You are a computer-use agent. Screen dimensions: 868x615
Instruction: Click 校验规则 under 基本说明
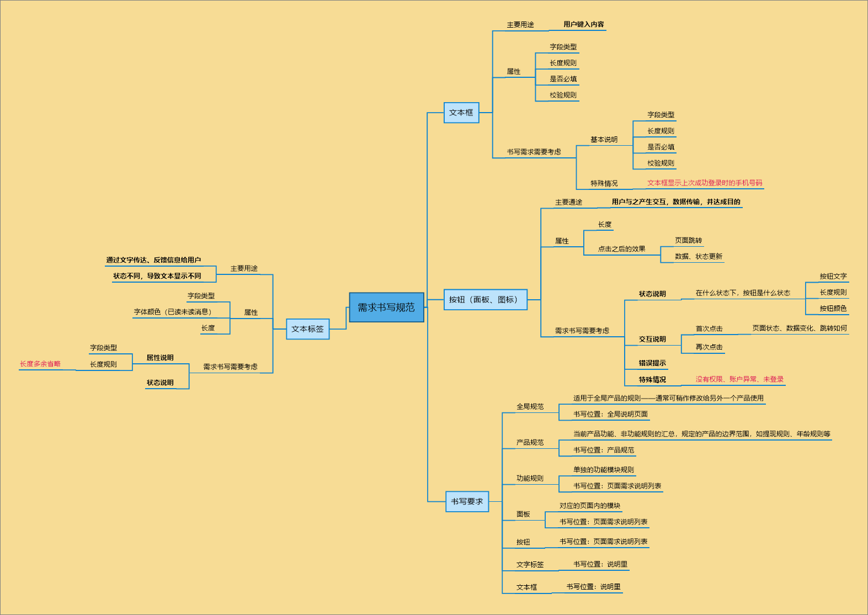point(661,163)
